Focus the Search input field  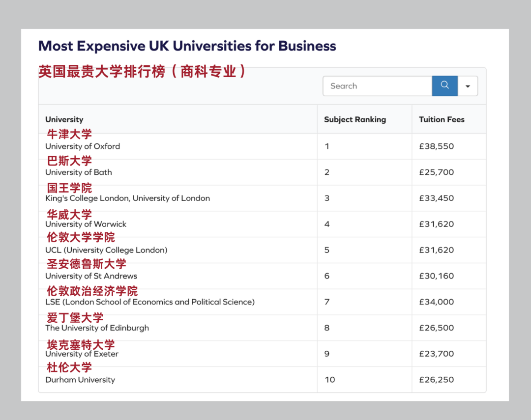tap(378, 86)
